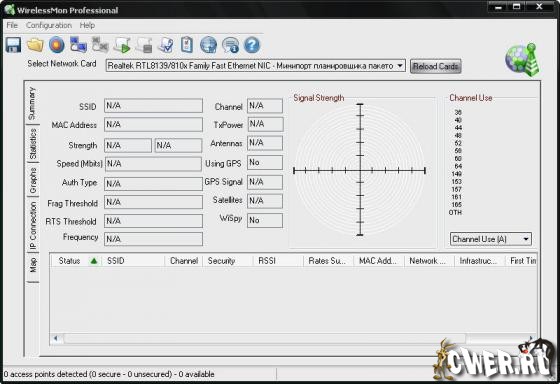560x384 pixels.
Task: Click the Frequency value field
Action: point(153,239)
